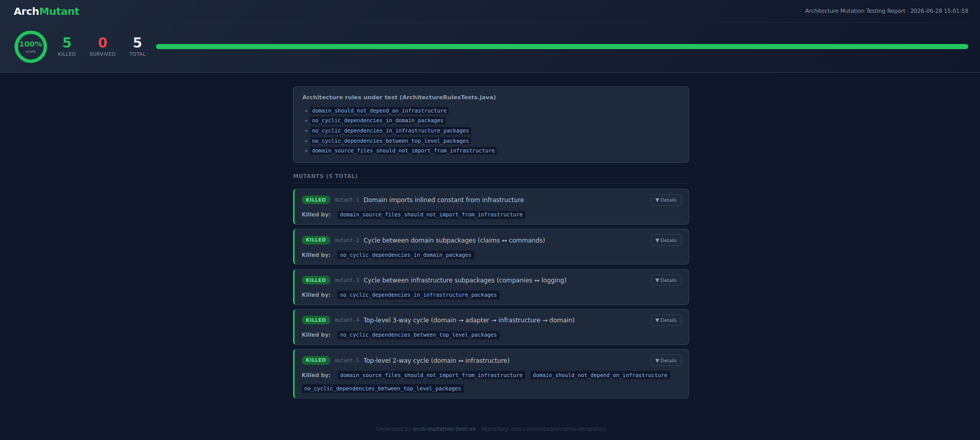Click the ArchMutant logo

pos(47,11)
